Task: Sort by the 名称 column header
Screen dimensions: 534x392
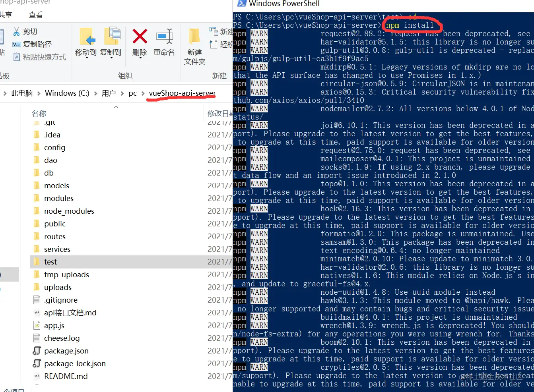Action: coord(39,114)
